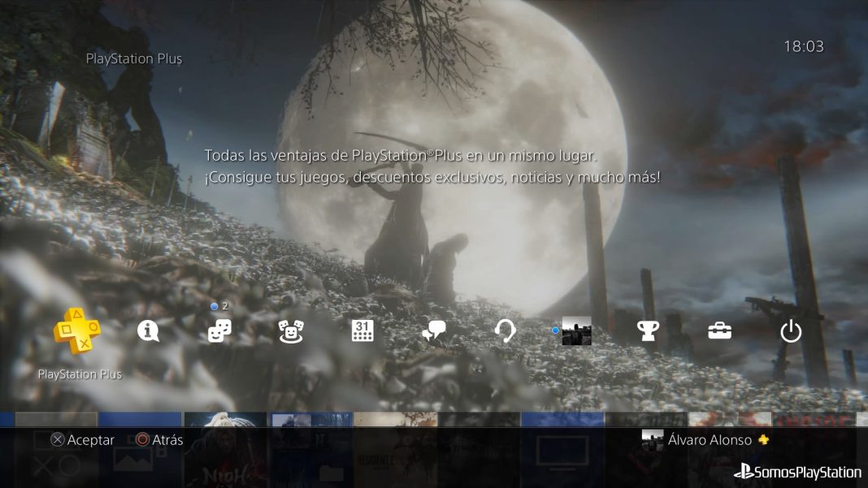
Task: Open the Messages speech bubbles icon
Action: click(x=434, y=330)
